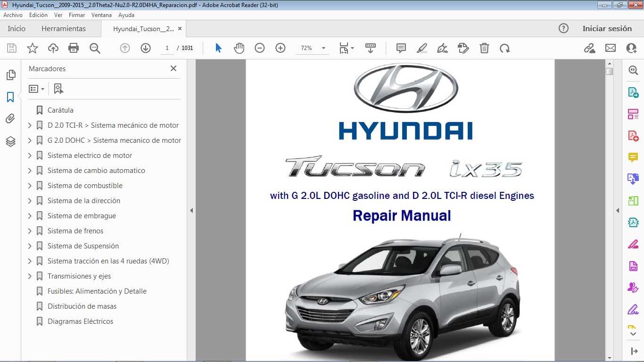The image size is (644, 362).
Task: Open Diagramas Eléctricos bookmark
Action: point(80,321)
